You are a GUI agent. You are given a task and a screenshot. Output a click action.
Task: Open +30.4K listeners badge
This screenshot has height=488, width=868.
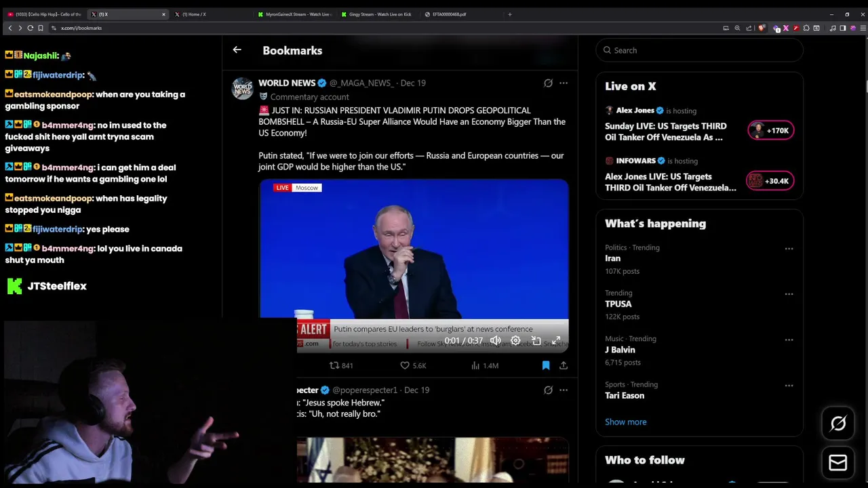(770, 180)
